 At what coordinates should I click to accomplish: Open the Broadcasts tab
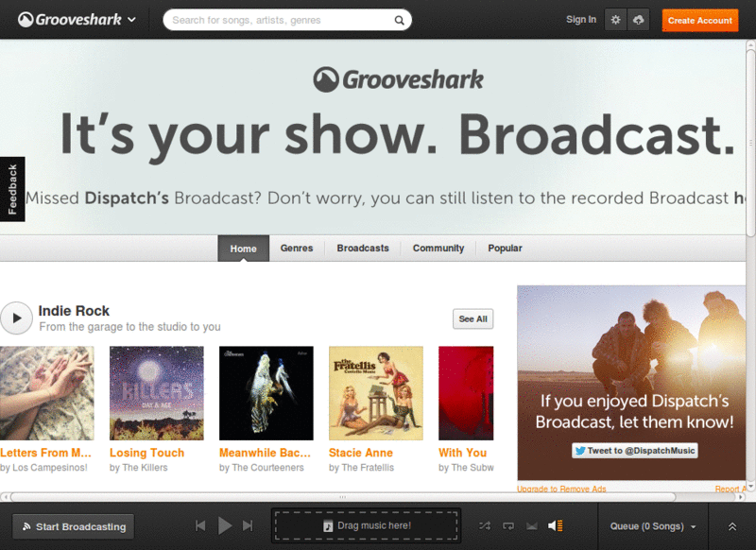click(363, 249)
